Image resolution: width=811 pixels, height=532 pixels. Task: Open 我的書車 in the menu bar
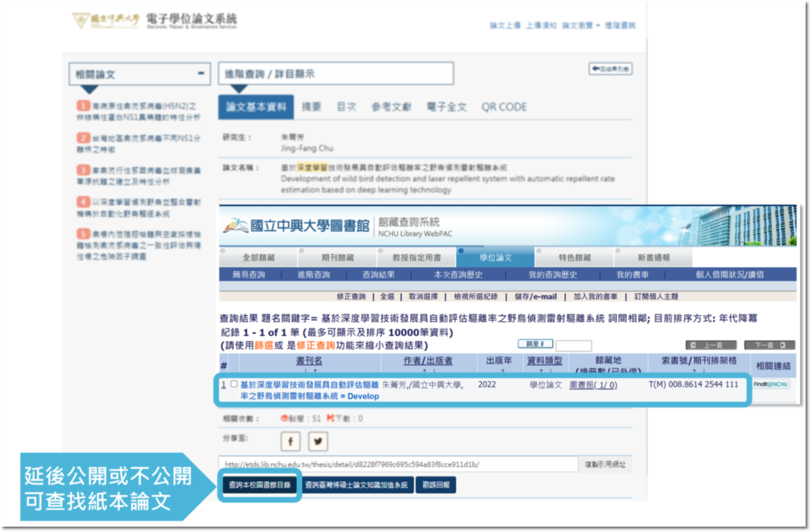tap(633, 274)
